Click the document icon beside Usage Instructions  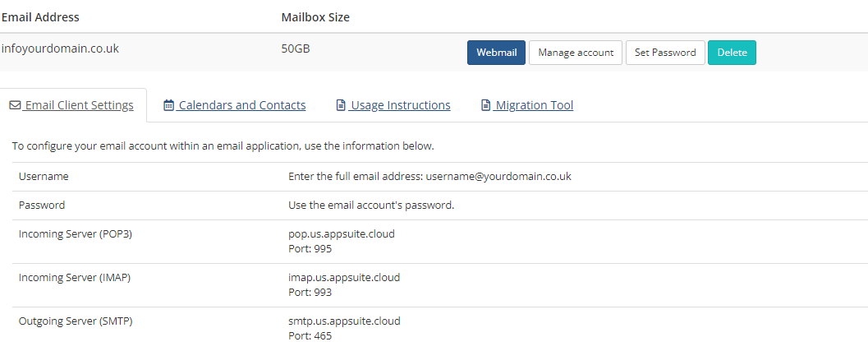(x=341, y=105)
